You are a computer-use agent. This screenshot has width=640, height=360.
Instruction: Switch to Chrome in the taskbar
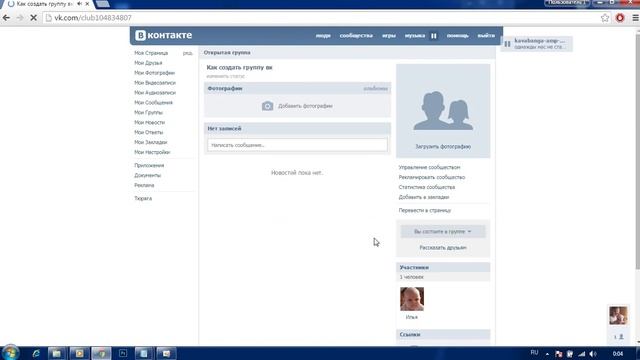point(101,353)
